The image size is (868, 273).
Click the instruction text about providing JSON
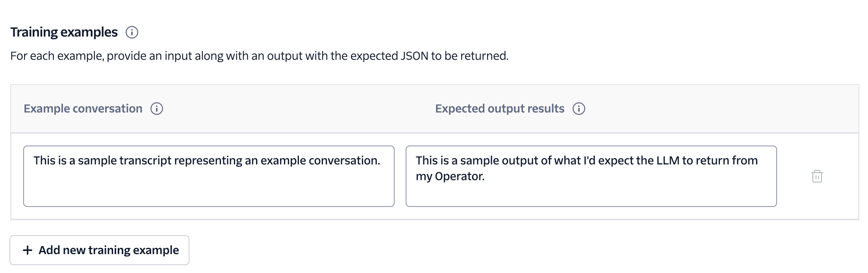[x=260, y=56]
